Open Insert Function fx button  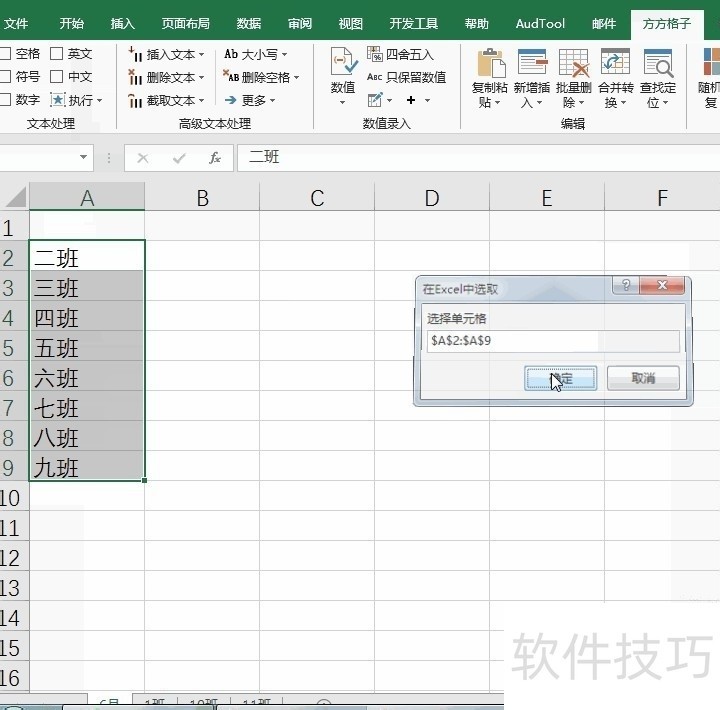pyautogui.click(x=214, y=158)
